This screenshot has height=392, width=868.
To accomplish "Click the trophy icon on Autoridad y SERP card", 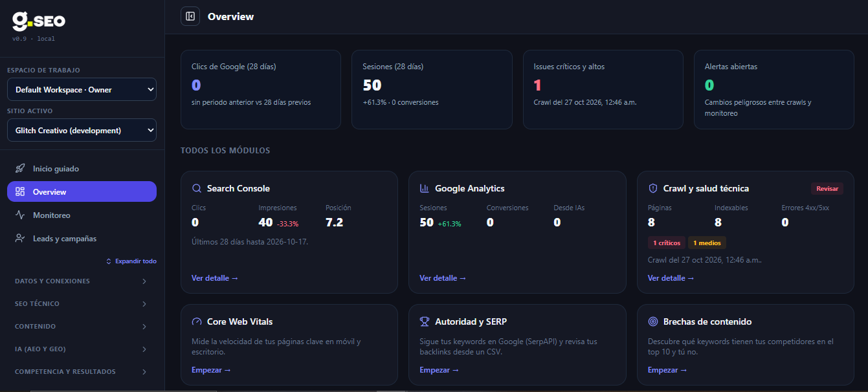I will click(x=425, y=322).
